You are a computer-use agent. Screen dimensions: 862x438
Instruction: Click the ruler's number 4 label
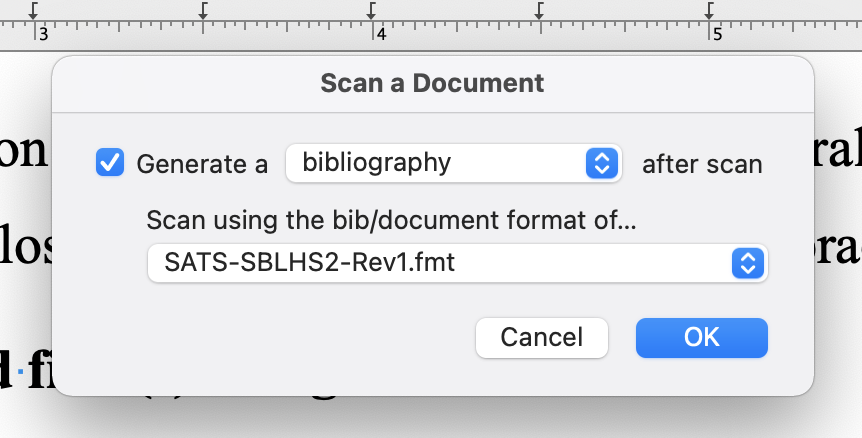381,35
